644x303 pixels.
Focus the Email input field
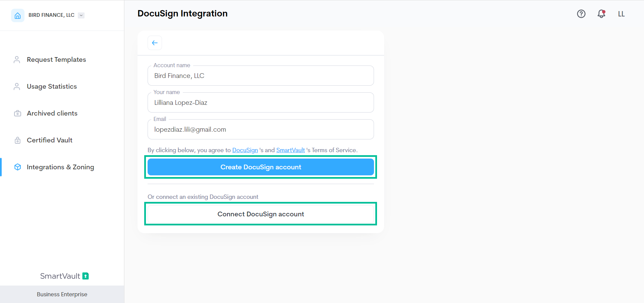[261, 129]
